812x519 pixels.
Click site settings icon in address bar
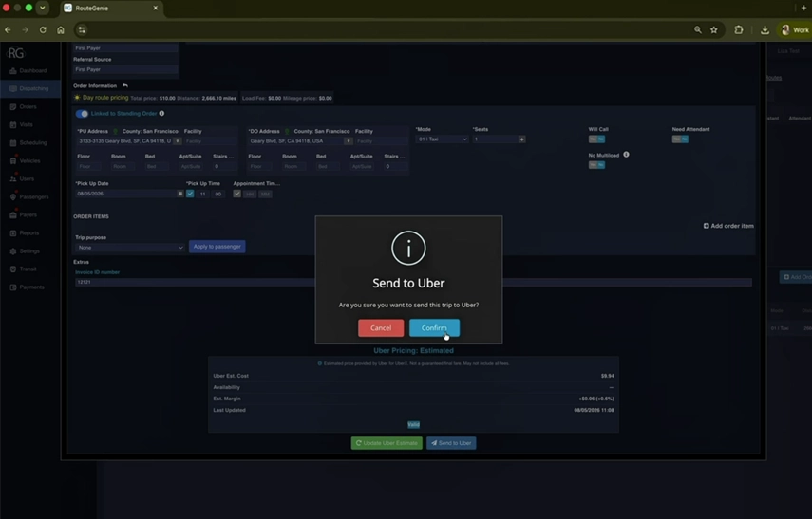pos(82,30)
